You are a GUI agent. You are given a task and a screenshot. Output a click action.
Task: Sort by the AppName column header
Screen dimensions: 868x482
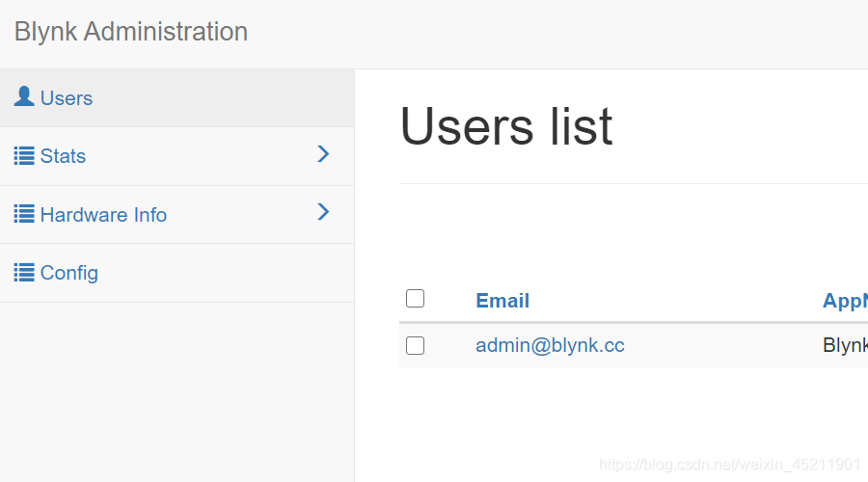pyautogui.click(x=845, y=301)
